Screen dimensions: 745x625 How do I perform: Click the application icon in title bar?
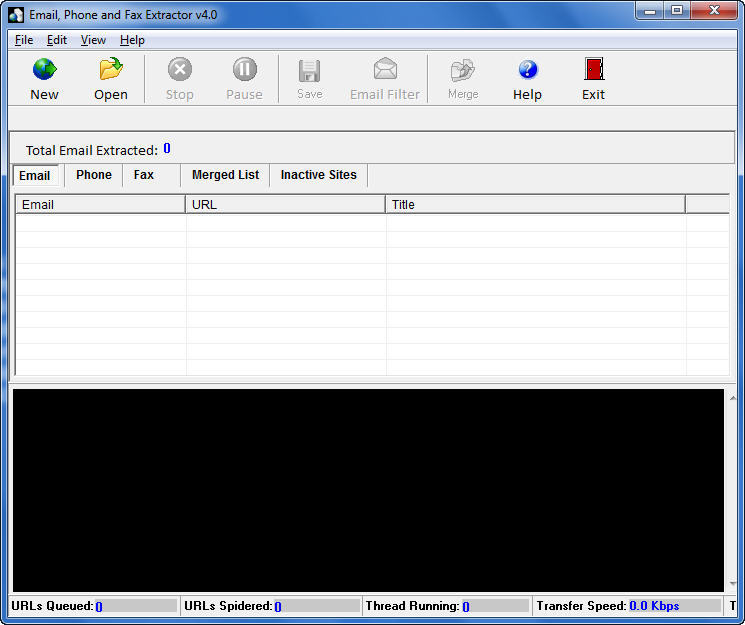(16, 15)
